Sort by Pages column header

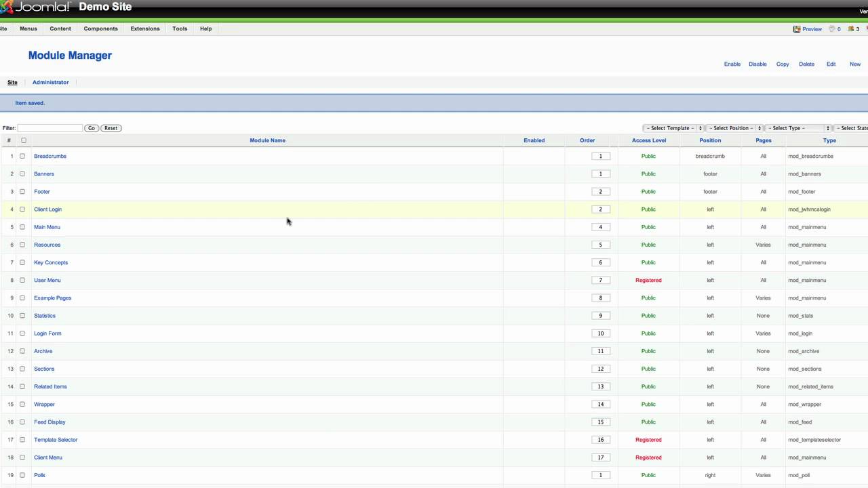(x=764, y=140)
